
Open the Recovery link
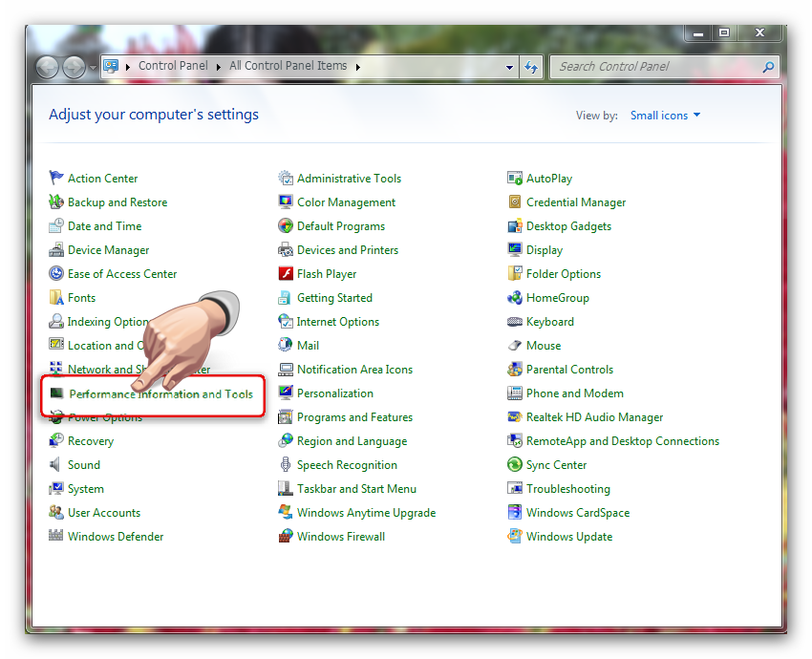coord(91,441)
